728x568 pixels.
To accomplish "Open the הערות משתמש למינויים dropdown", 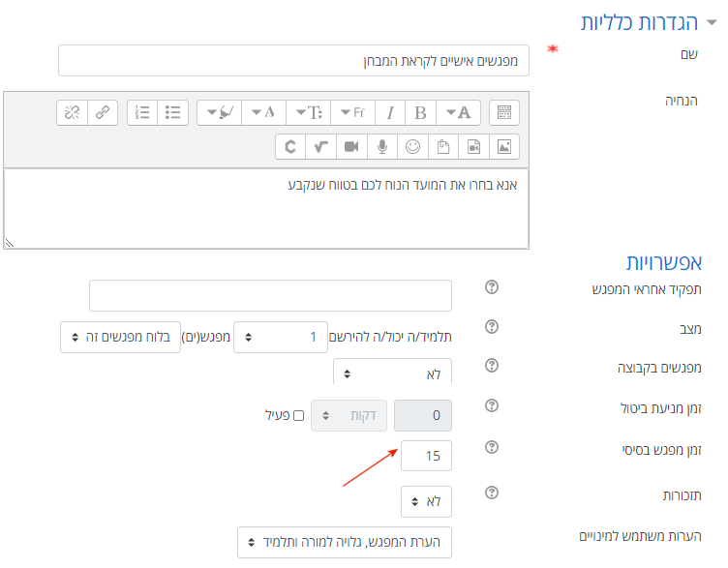I will (345, 542).
